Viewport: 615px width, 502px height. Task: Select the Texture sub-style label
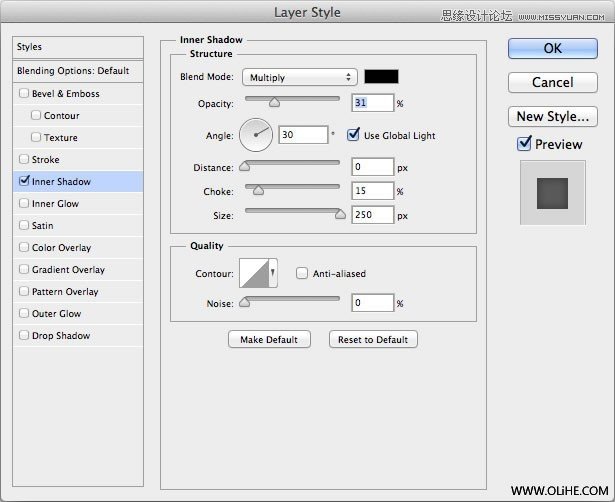pos(60,138)
